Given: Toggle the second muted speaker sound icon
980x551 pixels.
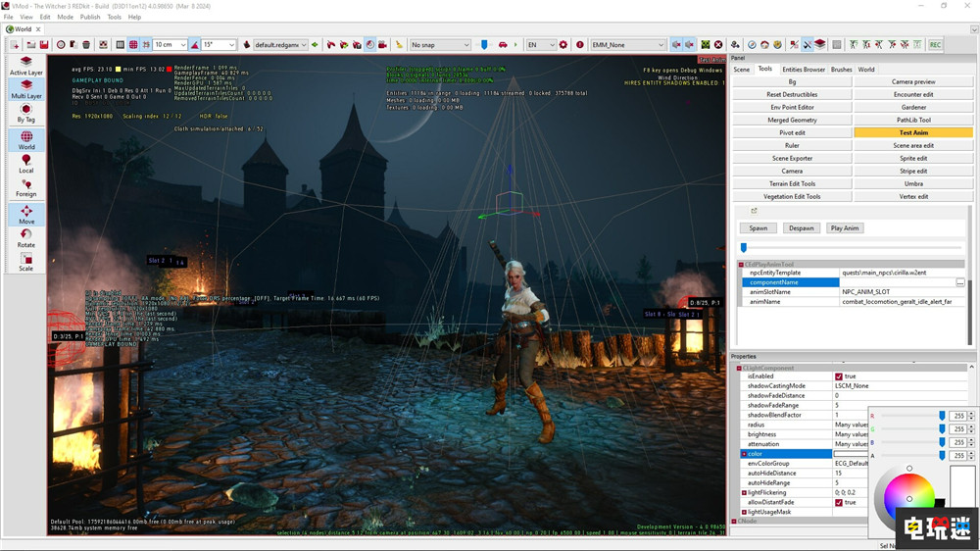Looking at the screenshot, I should [689, 45].
